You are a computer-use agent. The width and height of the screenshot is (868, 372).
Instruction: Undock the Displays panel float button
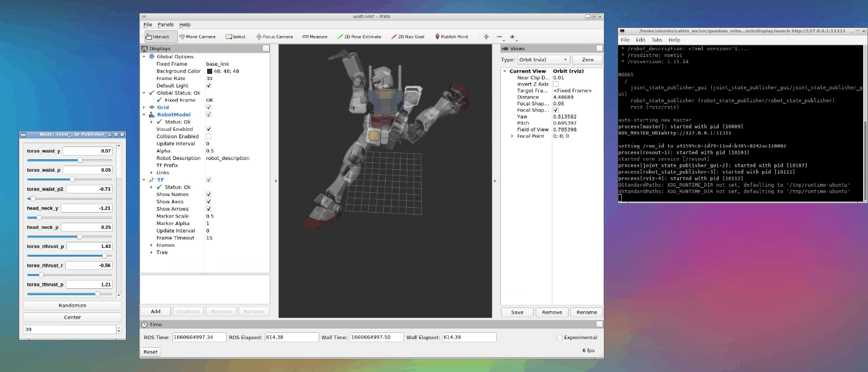pos(265,48)
